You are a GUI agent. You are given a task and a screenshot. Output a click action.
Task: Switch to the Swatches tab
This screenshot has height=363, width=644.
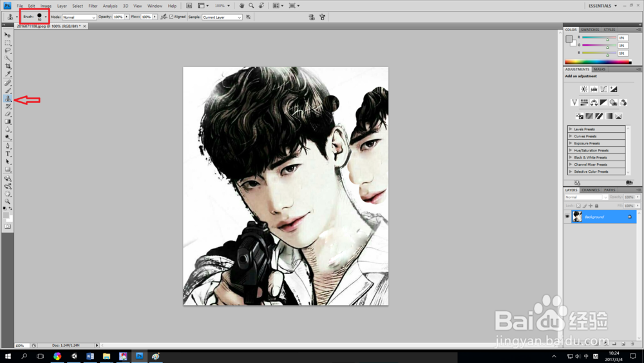(590, 30)
